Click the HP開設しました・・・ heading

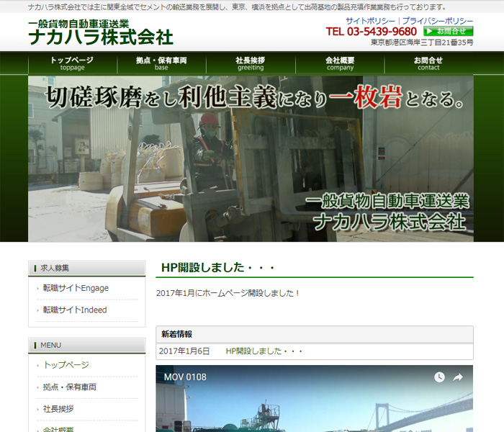[x=218, y=267]
